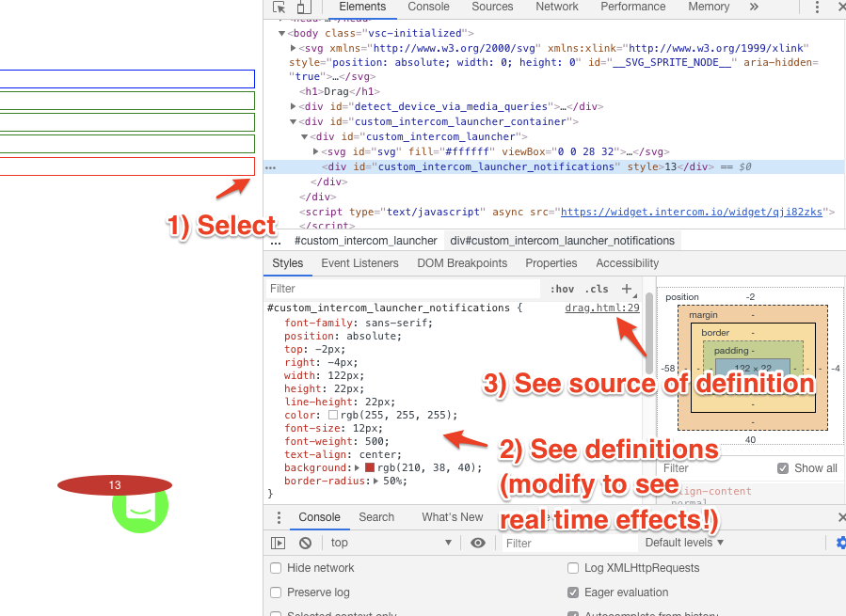Open the console drawer three-dot menu
Viewport: 846px width, 616px height.
[x=279, y=518]
